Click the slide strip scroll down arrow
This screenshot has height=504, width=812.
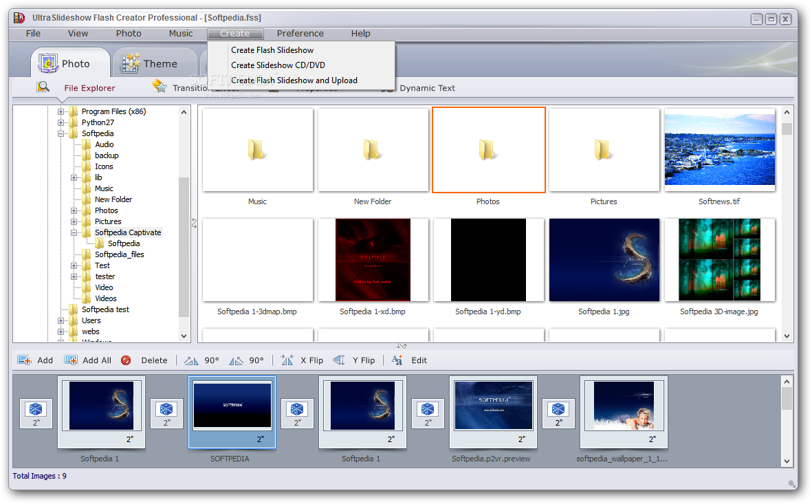[x=787, y=461]
